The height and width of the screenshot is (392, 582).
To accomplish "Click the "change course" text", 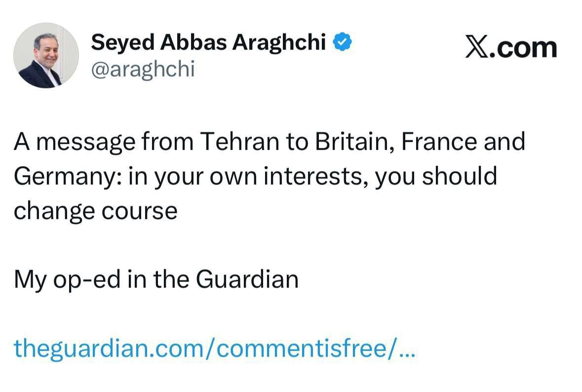I will pos(95,211).
